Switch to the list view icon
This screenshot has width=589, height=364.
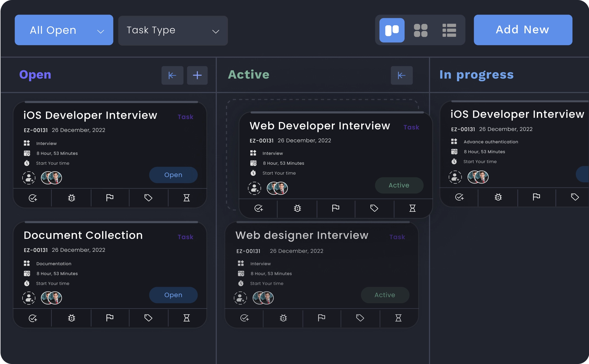click(449, 30)
